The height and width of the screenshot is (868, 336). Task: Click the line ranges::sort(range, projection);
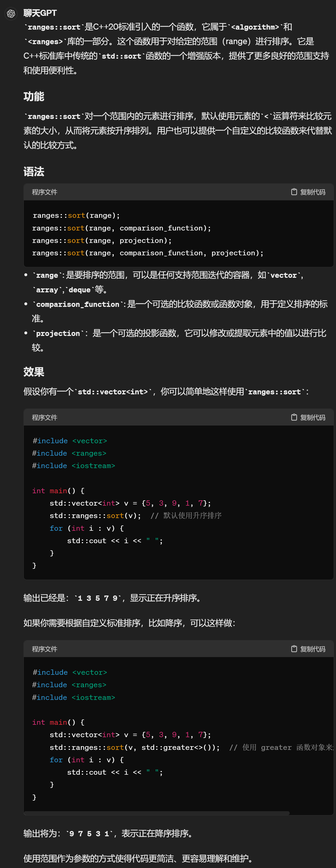point(102,241)
